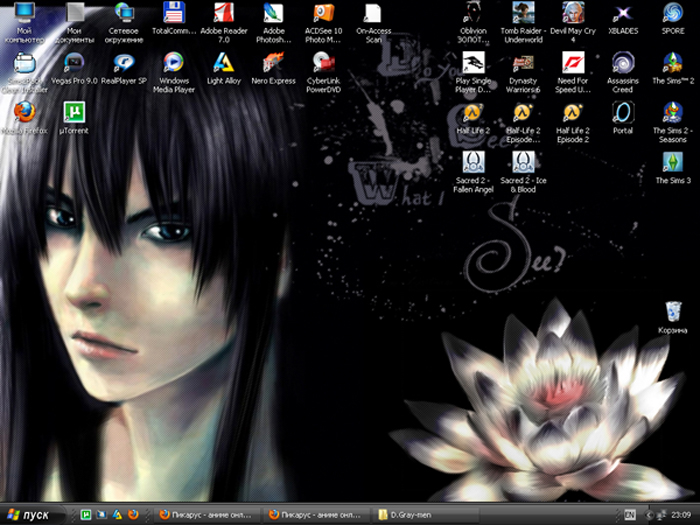This screenshot has width=700, height=525.
Task: Launch Half Life 2 Episode 2 shortcut
Action: click(x=573, y=122)
